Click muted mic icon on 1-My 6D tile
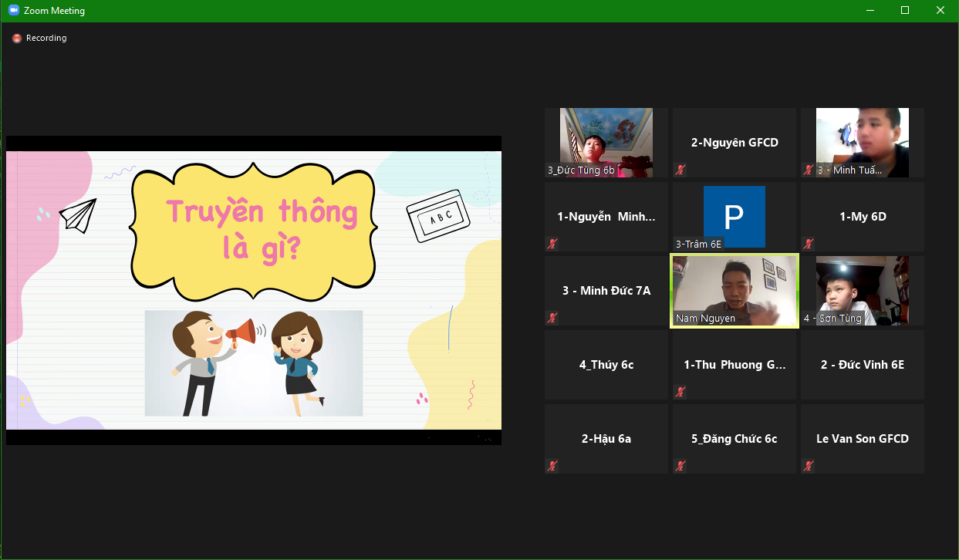 coord(809,244)
